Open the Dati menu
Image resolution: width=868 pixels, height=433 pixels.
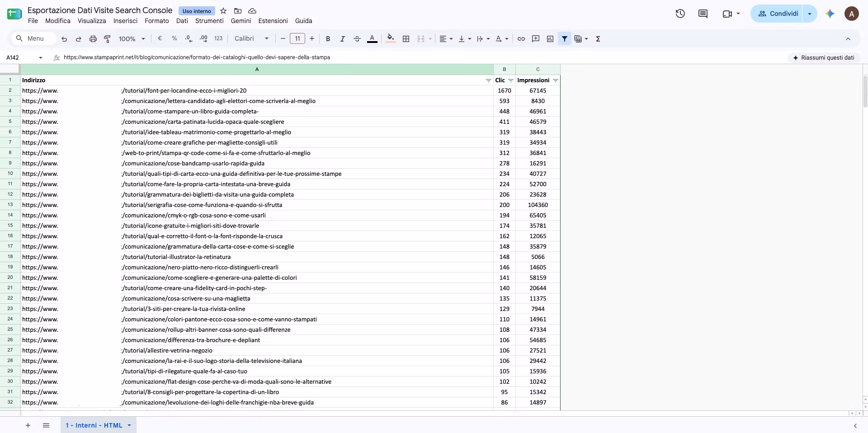182,21
